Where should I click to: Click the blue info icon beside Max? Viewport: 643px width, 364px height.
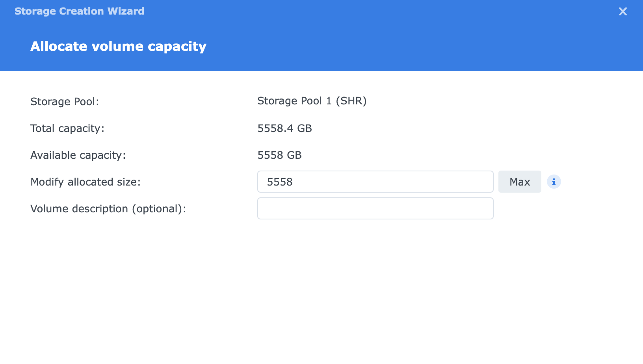coord(554,182)
